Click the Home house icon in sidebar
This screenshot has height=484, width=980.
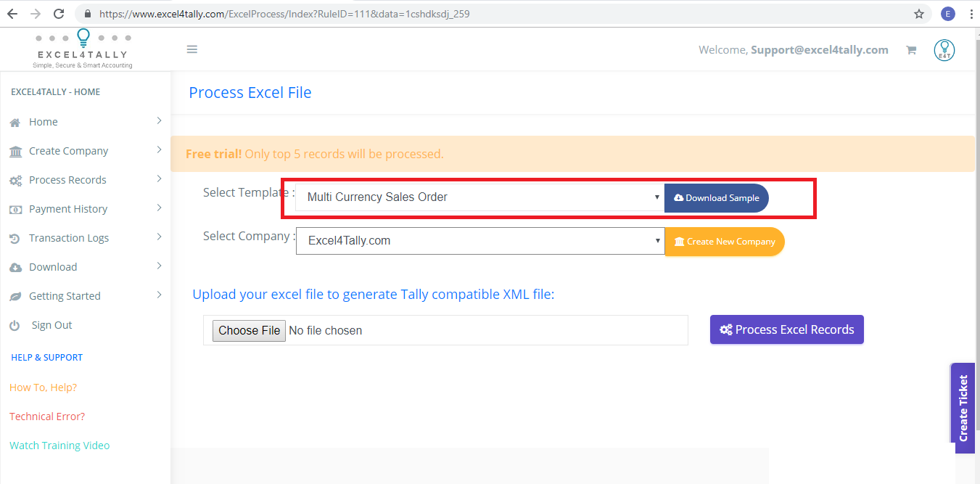[15, 123]
